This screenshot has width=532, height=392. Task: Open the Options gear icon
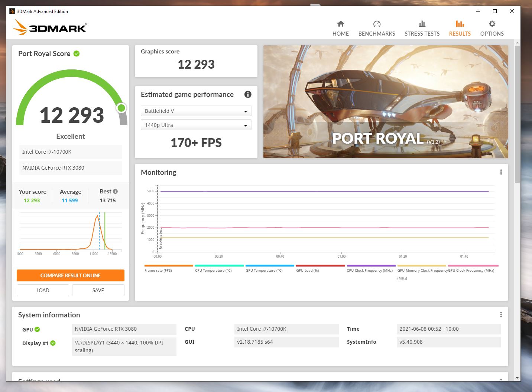tap(492, 24)
